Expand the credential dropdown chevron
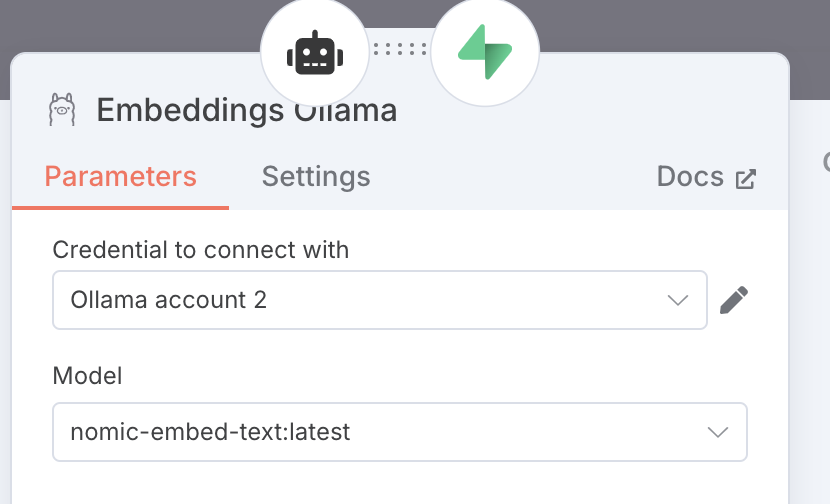 tap(678, 300)
